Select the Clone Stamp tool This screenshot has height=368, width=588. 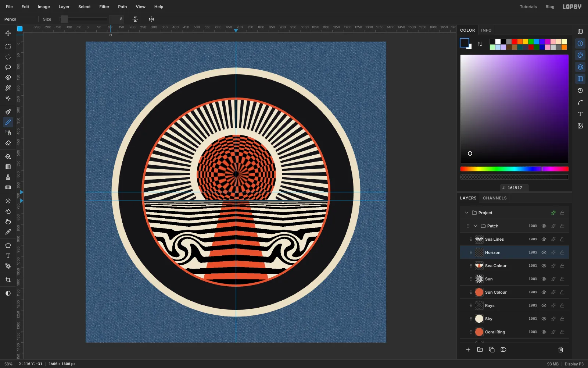(8, 177)
